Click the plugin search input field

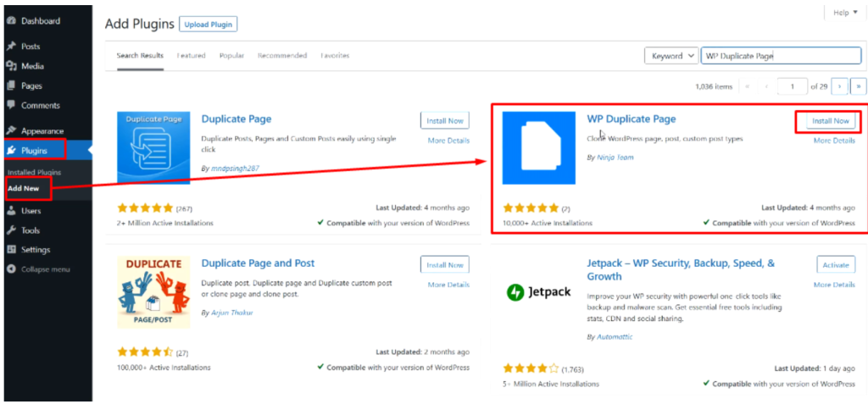(781, 56)
